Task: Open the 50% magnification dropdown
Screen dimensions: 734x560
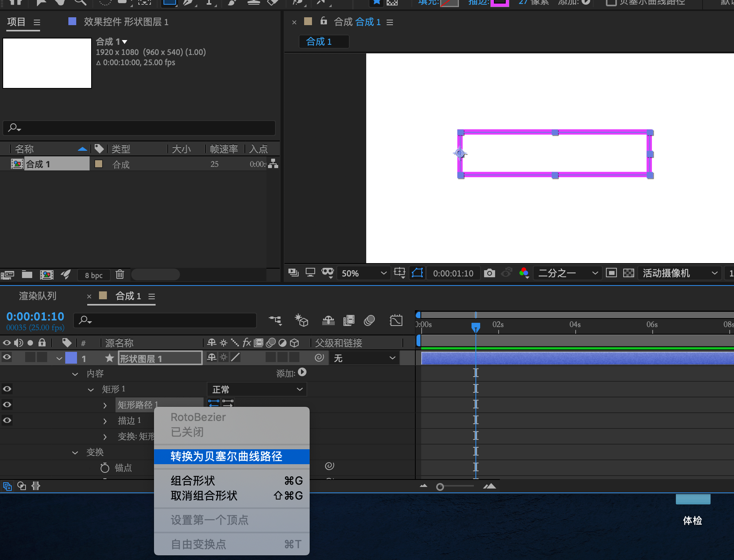Action: tap(364, 273)
